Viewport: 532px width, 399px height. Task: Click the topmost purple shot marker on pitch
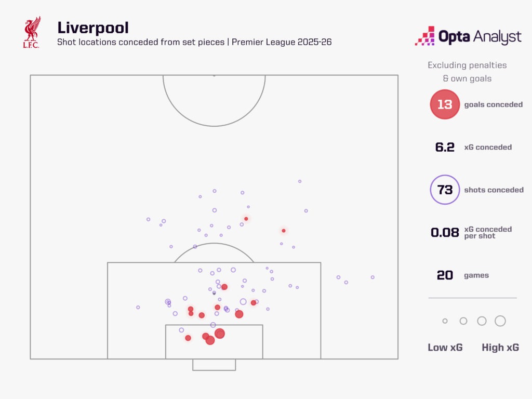[300, 181]
